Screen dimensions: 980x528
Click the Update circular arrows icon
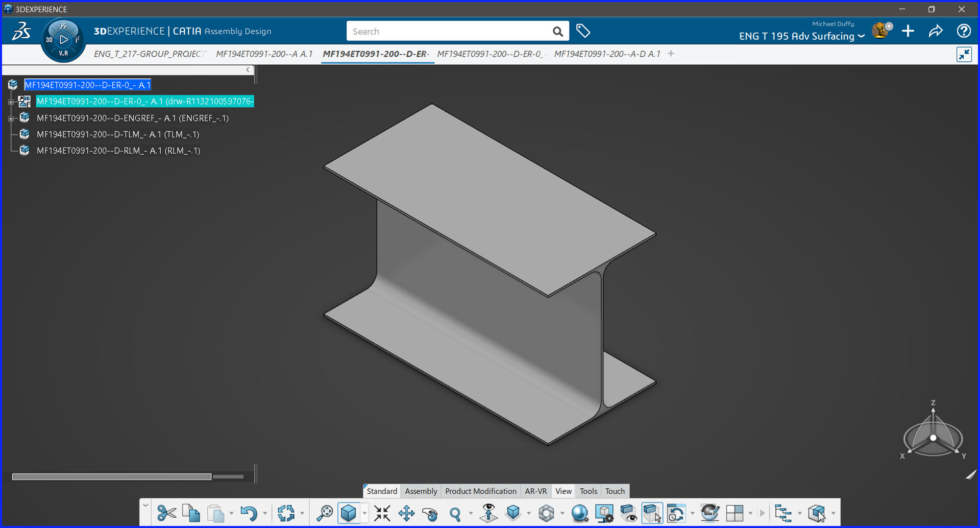286,513
